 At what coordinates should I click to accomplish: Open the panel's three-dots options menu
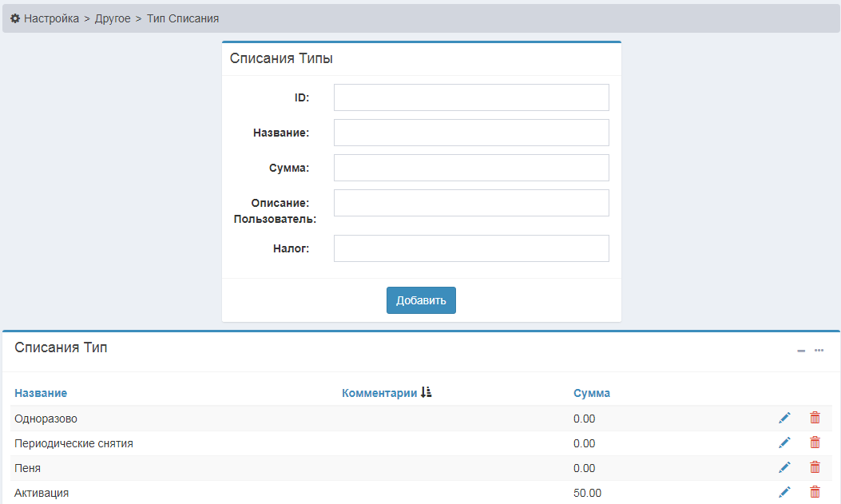819,350
